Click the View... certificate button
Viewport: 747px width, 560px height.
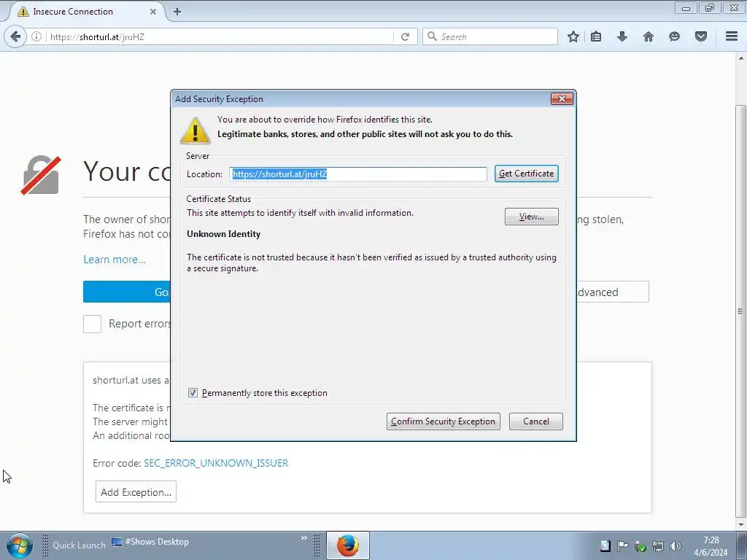(x=532, y=217)
